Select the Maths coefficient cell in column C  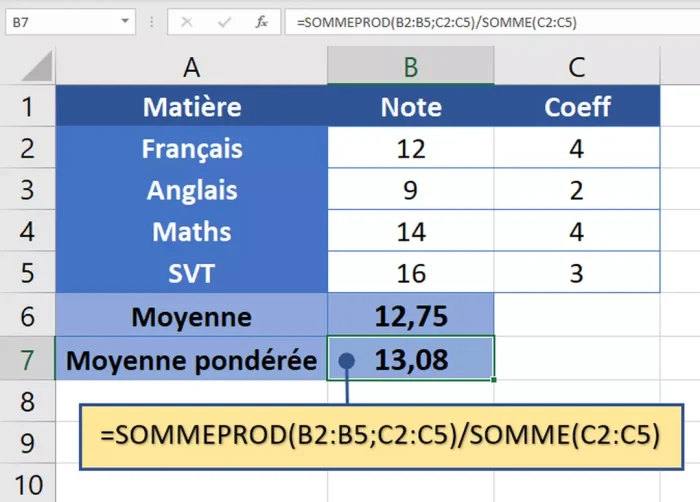(x=577, y=232)
